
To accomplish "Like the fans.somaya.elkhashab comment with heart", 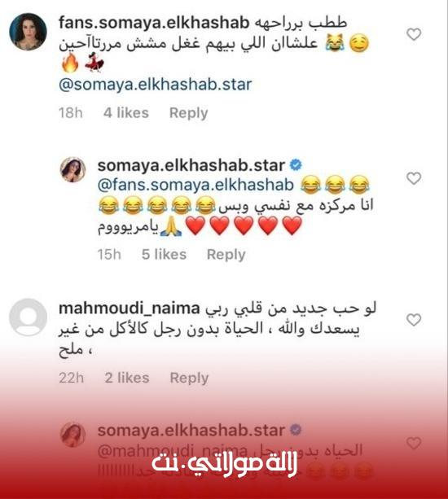I will (x=414, y=34).
